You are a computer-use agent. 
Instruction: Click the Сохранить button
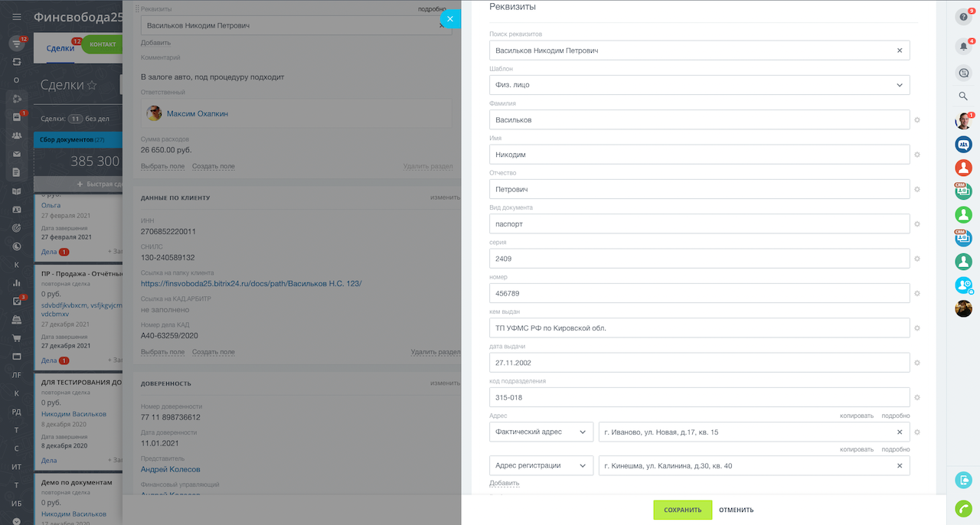682,510
